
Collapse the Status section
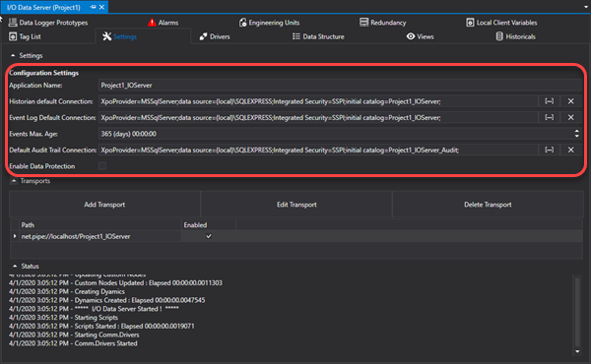(15, 267)
